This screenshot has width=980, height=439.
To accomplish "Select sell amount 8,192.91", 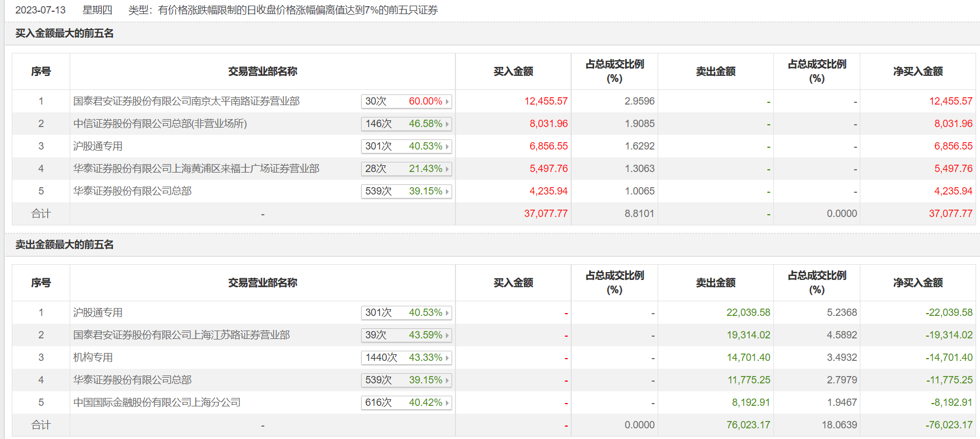I will (x=751, y=402).
